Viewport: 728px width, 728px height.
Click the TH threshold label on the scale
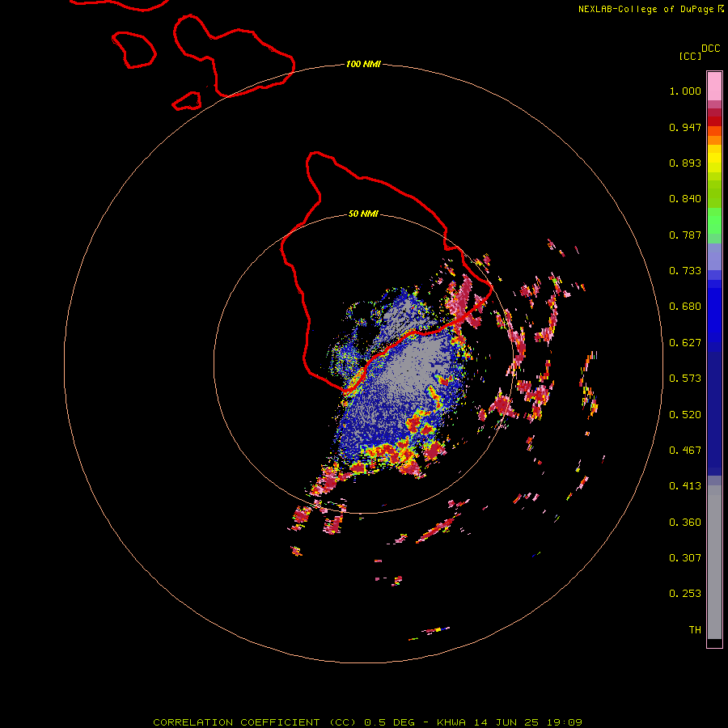pyautogui.click(x=695, y=630)
